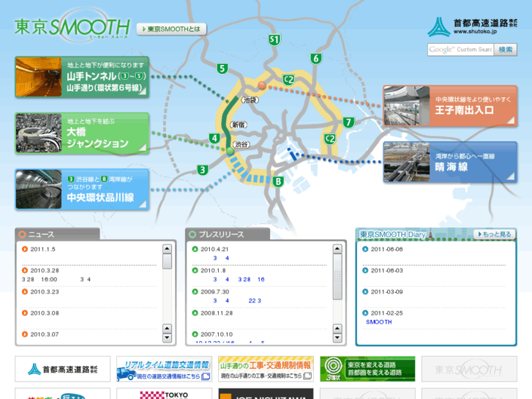
Task: Click the 山手トンネル tunnel thumbnail
Action: [39, 77]
